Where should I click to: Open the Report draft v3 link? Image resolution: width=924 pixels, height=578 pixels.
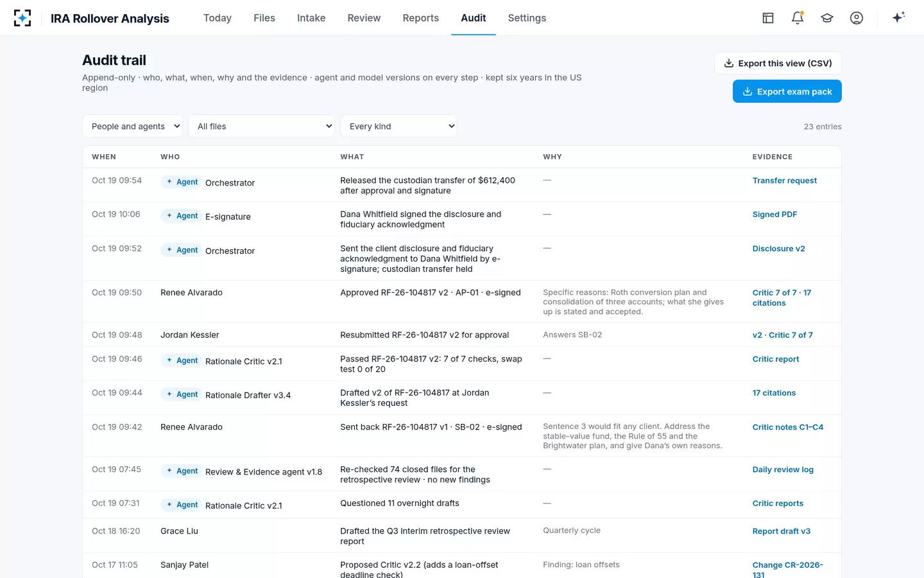pyautogui.click(x=782, y=531)
